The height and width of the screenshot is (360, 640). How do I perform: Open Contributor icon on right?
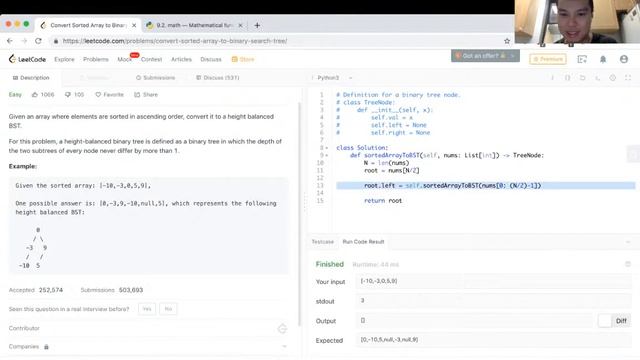282,329
